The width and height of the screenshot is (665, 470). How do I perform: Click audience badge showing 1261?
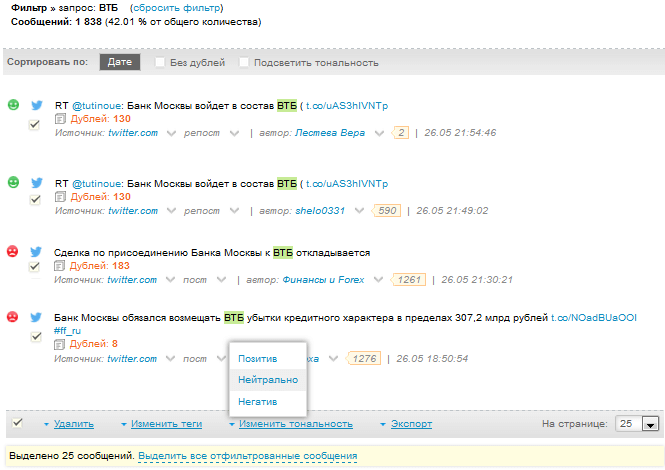point(408,280)
